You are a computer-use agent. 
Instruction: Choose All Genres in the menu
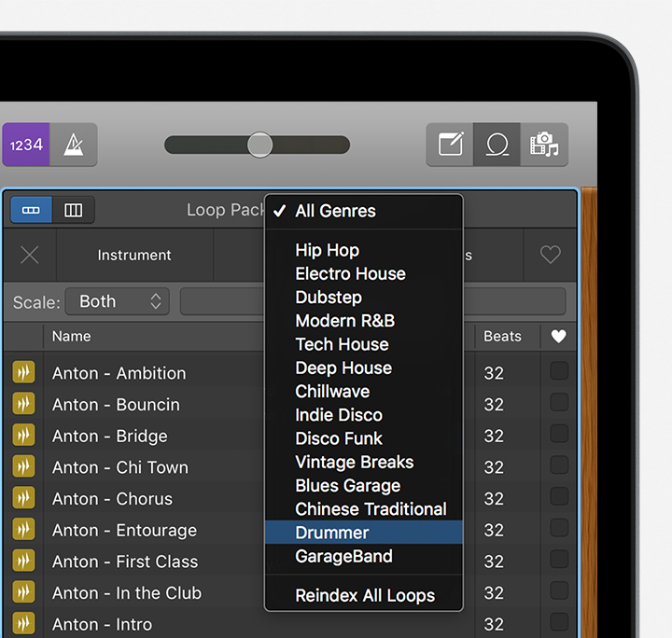(364, 211)
